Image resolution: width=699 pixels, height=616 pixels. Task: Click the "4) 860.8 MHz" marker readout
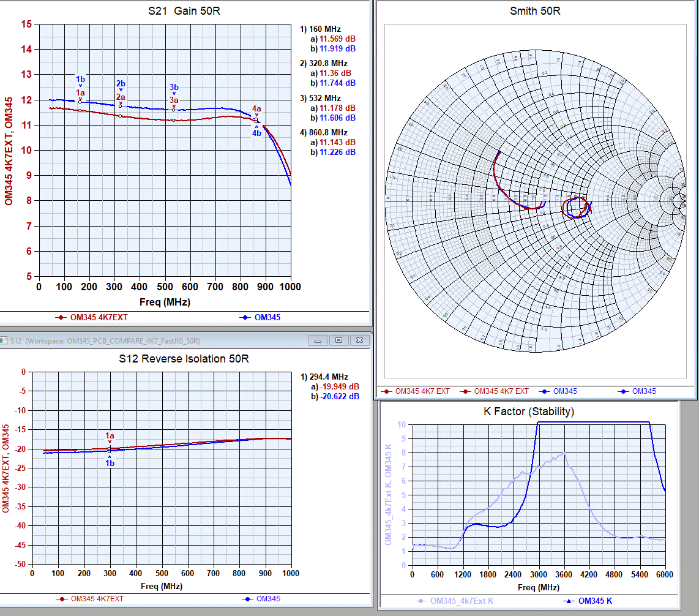click(x=324, y=133)
